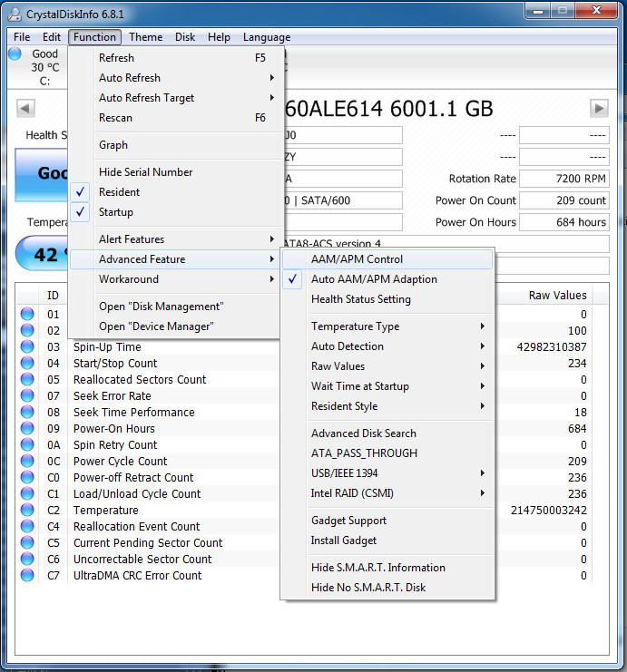Click the Raw Values column header

(x=557, y=296)
